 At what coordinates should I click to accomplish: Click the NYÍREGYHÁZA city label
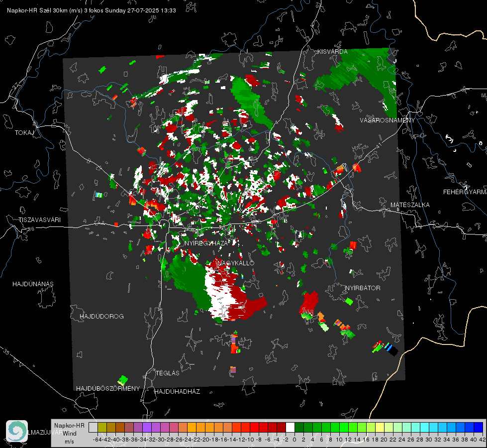[206, 243]
